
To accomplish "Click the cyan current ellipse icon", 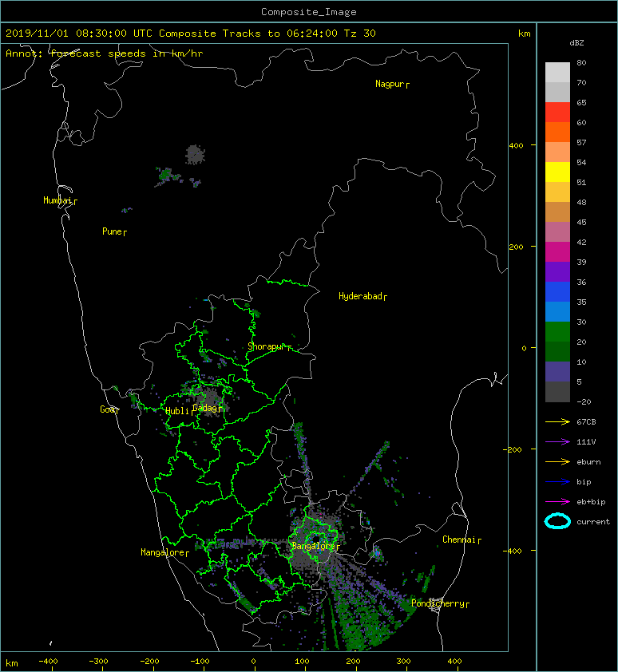I will [x=557, y=521].
